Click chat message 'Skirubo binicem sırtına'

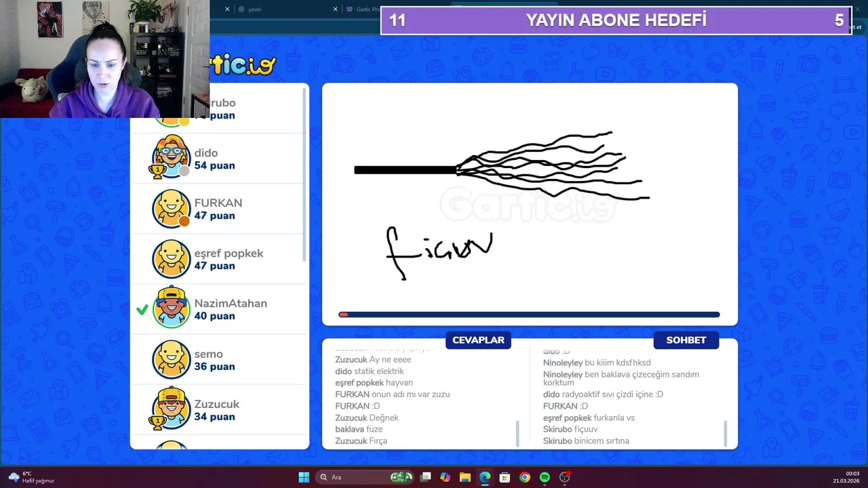tap(586, 441)
